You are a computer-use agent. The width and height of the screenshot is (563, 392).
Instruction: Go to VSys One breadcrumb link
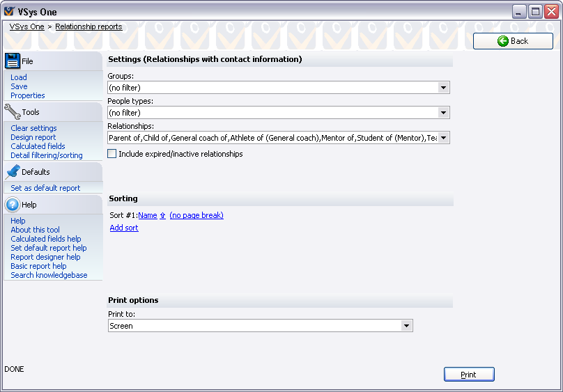tap(27, 26)
